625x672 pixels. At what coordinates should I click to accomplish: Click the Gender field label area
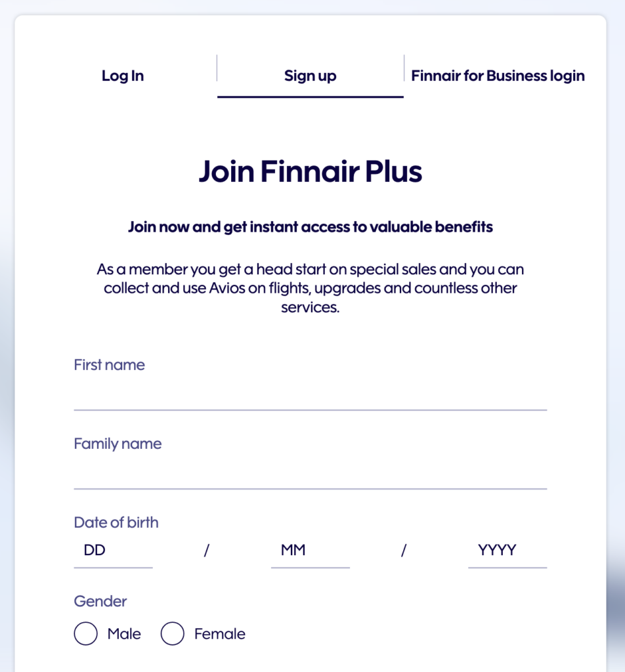click(x=100, y=601)
